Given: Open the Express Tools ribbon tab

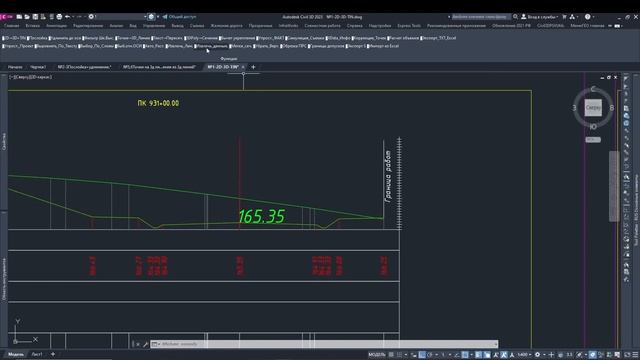Looking at the screenshot, I should [409, 26].
